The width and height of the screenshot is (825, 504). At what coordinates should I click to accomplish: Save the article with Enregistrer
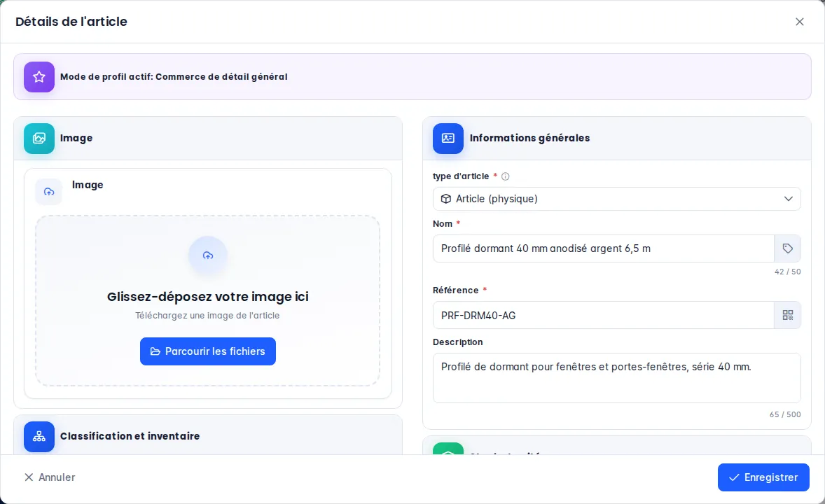(763, 477)
